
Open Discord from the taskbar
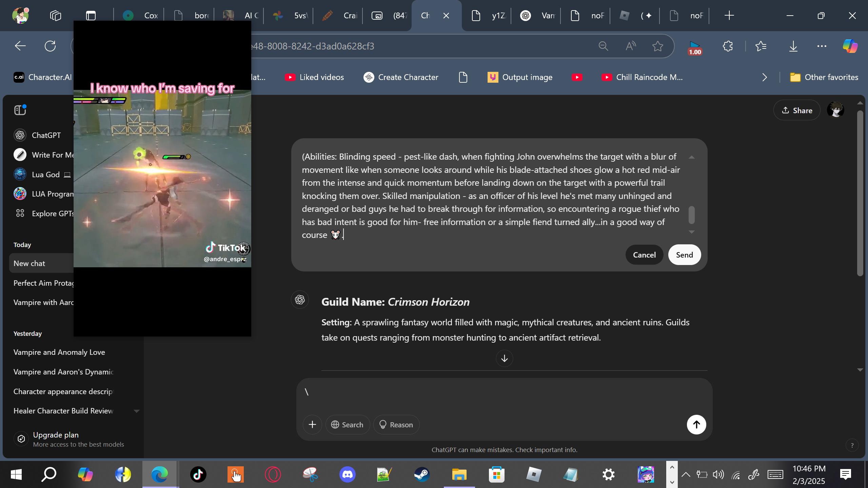[347, 474]
